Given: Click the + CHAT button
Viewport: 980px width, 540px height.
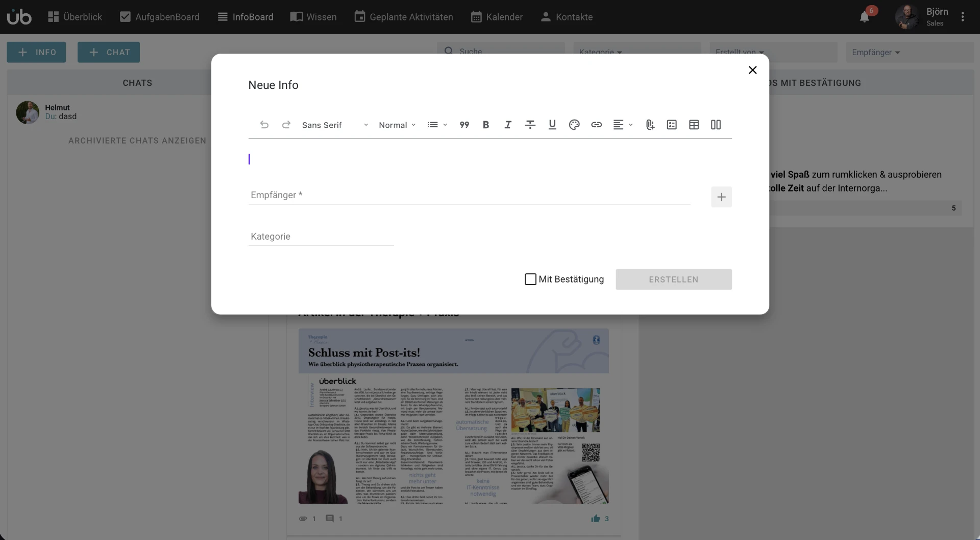Looking at the screenshot, I should click(109, 52).
